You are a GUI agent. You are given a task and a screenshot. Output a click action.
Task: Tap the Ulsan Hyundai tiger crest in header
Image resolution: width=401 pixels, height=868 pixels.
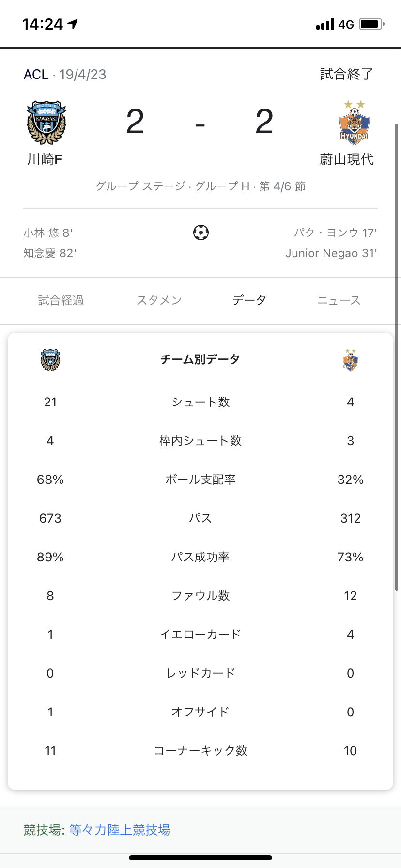pos(354,123)
